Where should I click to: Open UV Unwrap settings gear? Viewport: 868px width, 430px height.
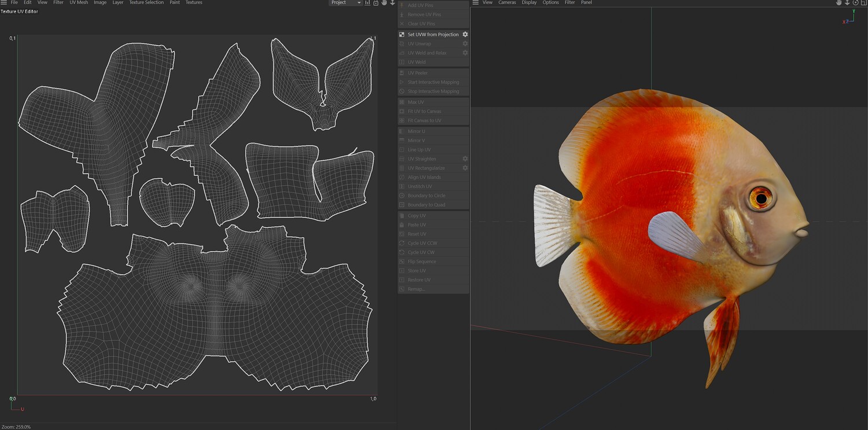[465, 43]
